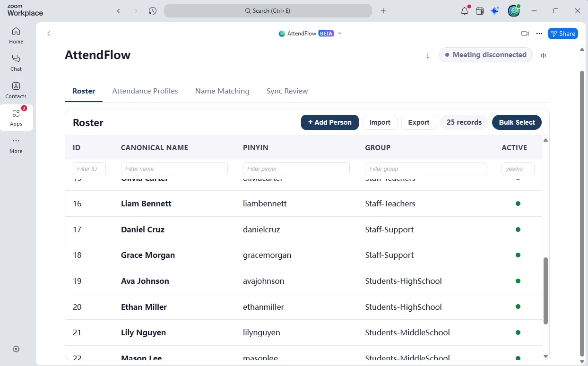This screenshot has height=366, width=588.
Task: Click the 25 records badge
Action: tap(464, 122)
